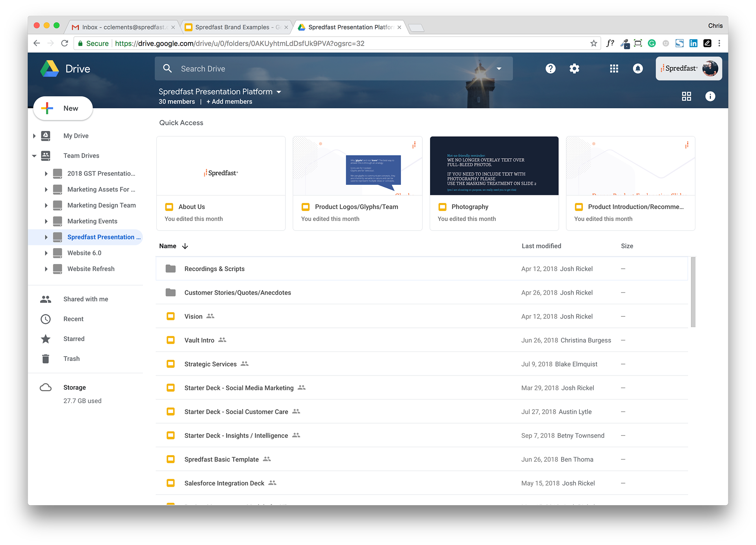Open Starred items
The height and width of the screenshot is (545, 756).
coord(74,339)
